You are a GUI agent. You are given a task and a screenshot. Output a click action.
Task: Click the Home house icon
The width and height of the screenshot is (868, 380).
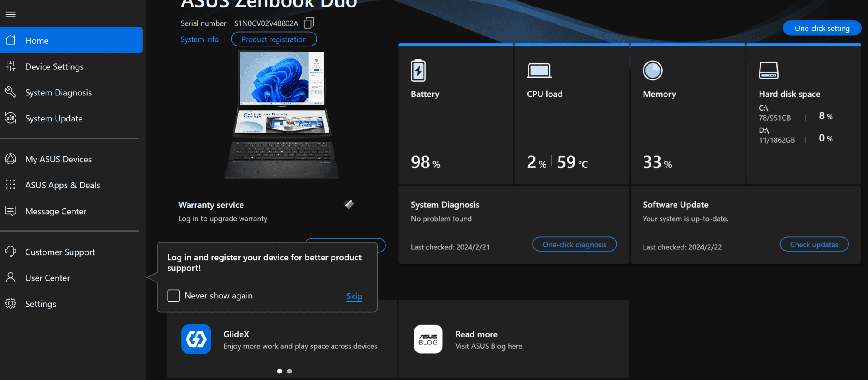pos(10,40)
